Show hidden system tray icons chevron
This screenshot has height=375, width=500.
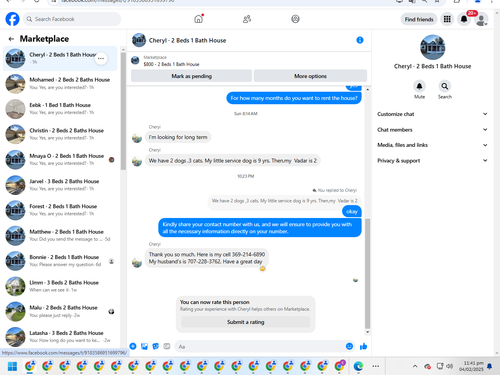tap(415, 366)
